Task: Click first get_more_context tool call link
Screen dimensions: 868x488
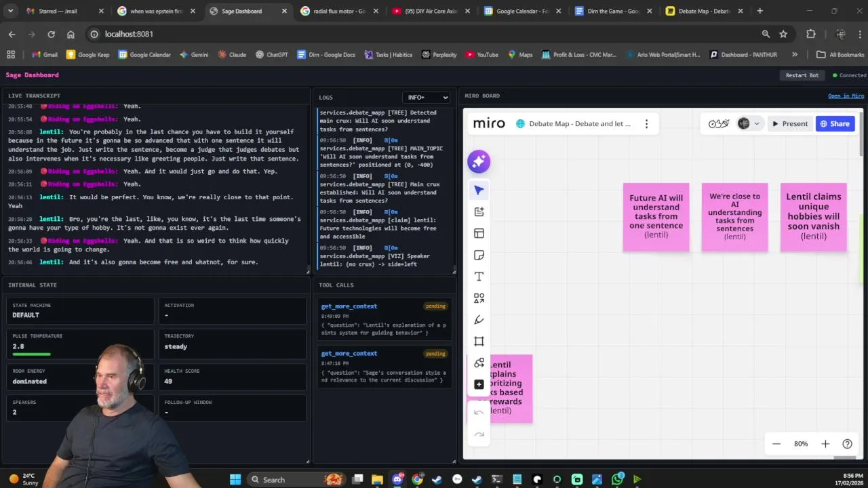Action: pos(349,306)
